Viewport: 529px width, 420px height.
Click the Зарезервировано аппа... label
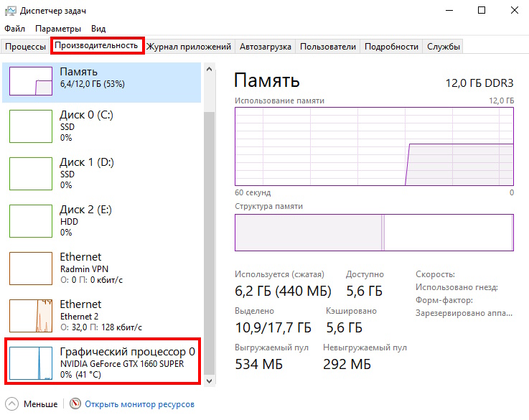pos(464,313)
